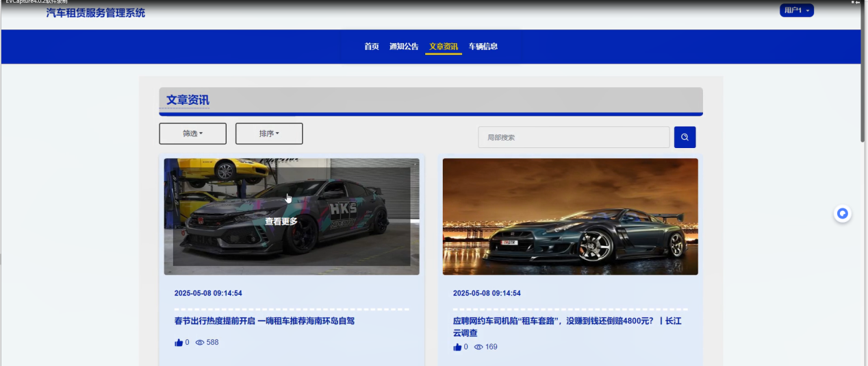The height and width of the screenshot is (366, 868).
Task: Open the 排序 sort dropdown
Action: pos(269,134)
